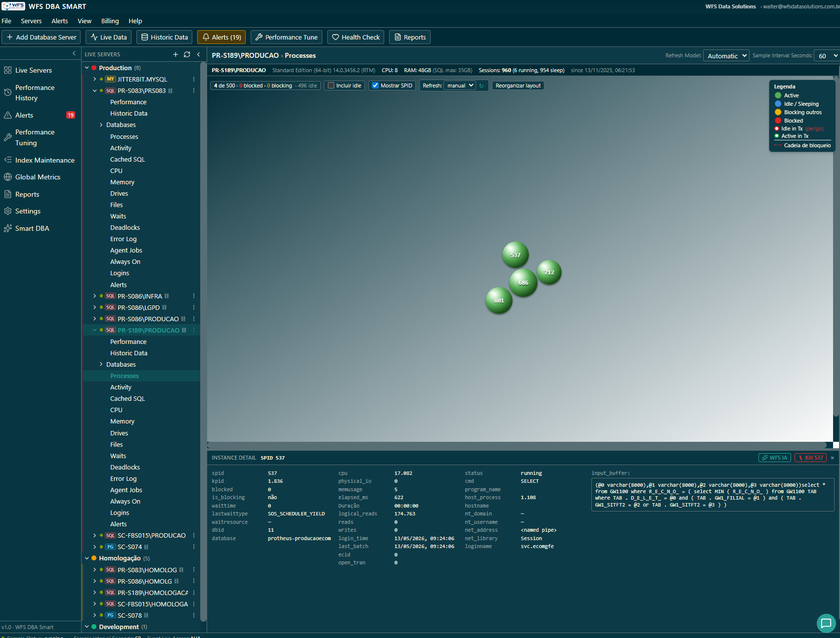Open the View menu
The image size is (840, 638).
tap(85, 21)
